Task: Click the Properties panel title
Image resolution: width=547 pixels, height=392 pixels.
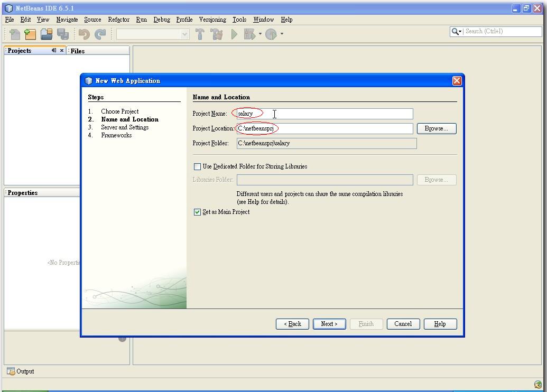Action: [23, 192]
